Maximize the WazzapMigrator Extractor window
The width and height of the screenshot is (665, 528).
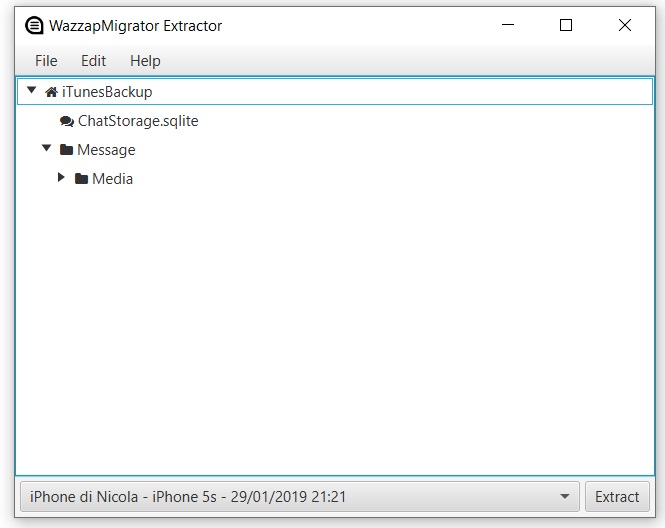566,25
